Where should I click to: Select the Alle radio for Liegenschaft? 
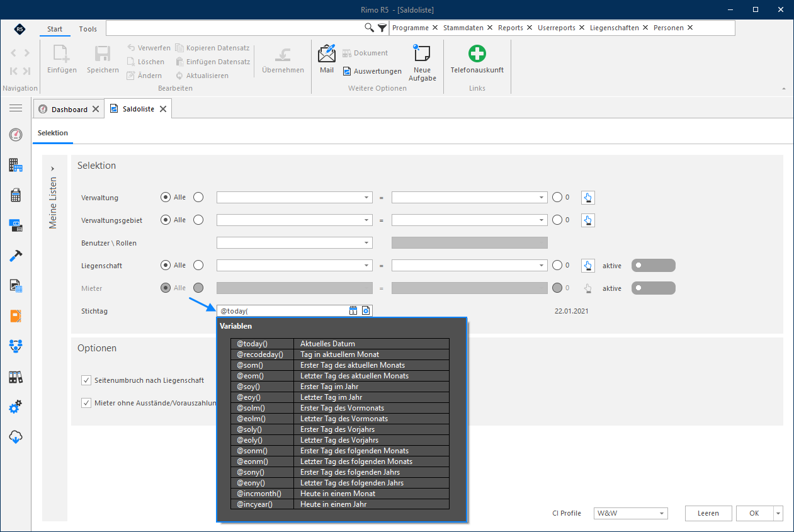(x=166, y=265)
